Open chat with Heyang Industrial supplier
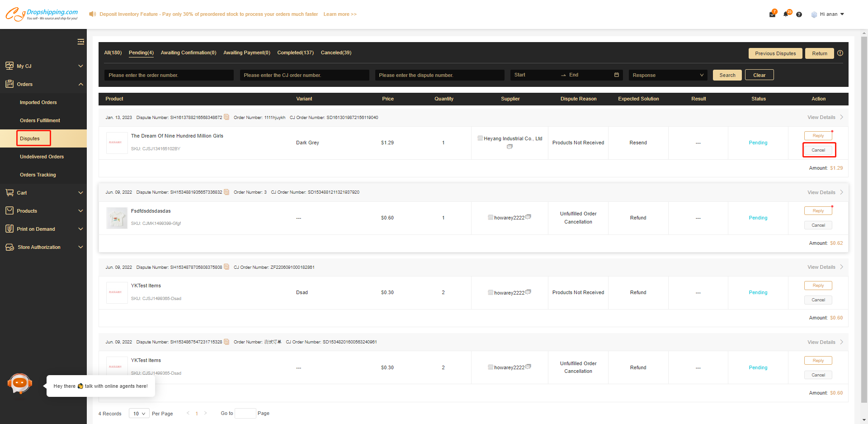 509,147
